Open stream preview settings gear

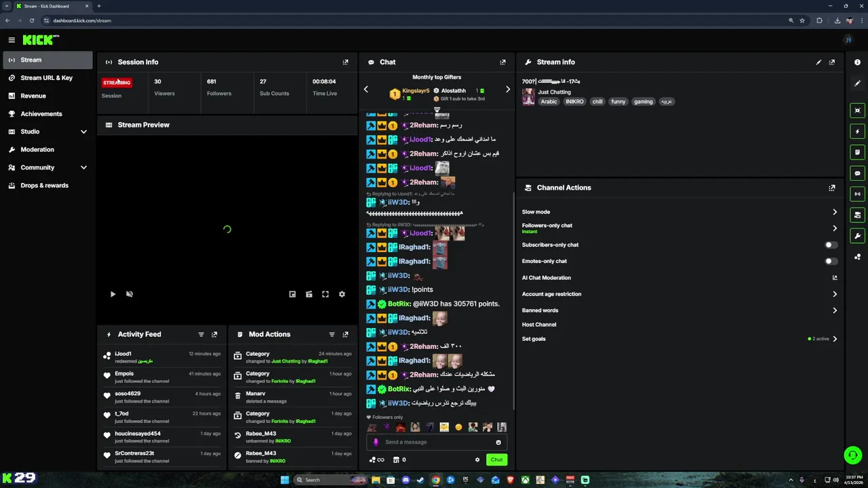tap(342, 294)
